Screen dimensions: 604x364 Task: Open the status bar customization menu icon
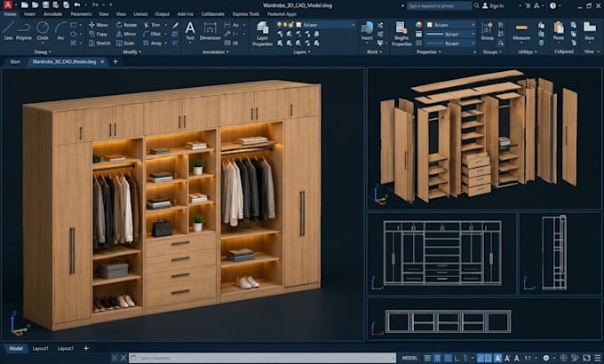(x=598, y=358)
